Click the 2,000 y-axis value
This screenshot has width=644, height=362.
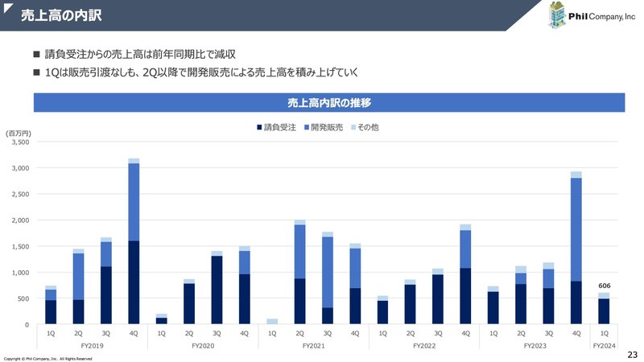point(21,220)
